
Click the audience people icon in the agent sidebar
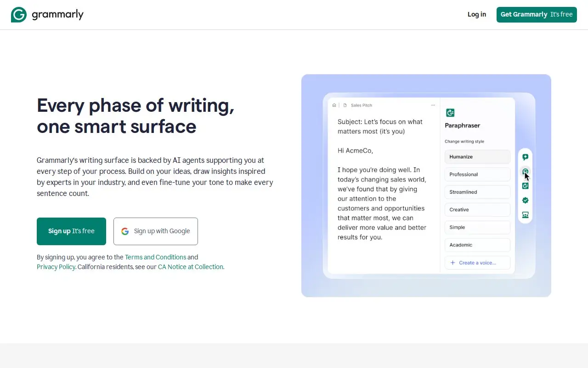coord(526,215)
